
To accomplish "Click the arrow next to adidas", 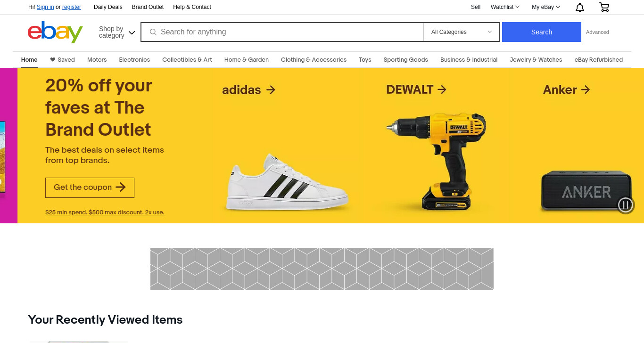I will [271, 90].
